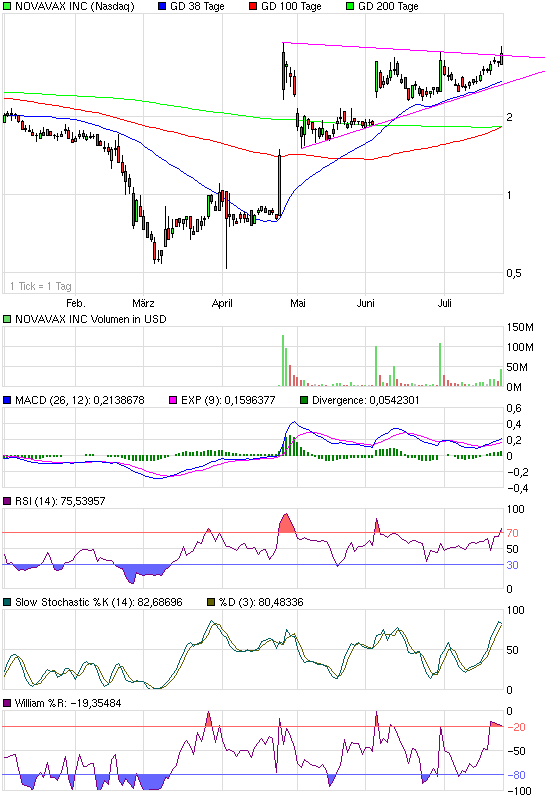
Task: Click the EXP (9): 0,1596377 label
Action: (228, 401)
